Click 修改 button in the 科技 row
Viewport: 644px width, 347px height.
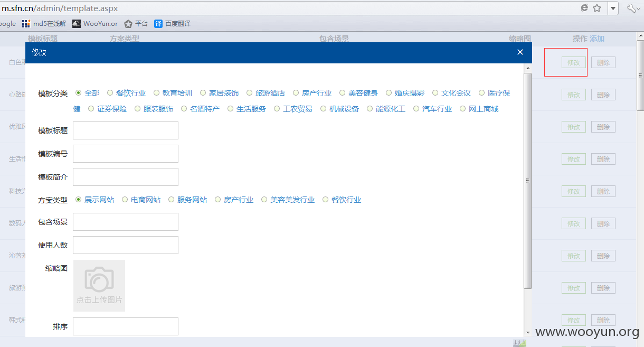[574, 191]
